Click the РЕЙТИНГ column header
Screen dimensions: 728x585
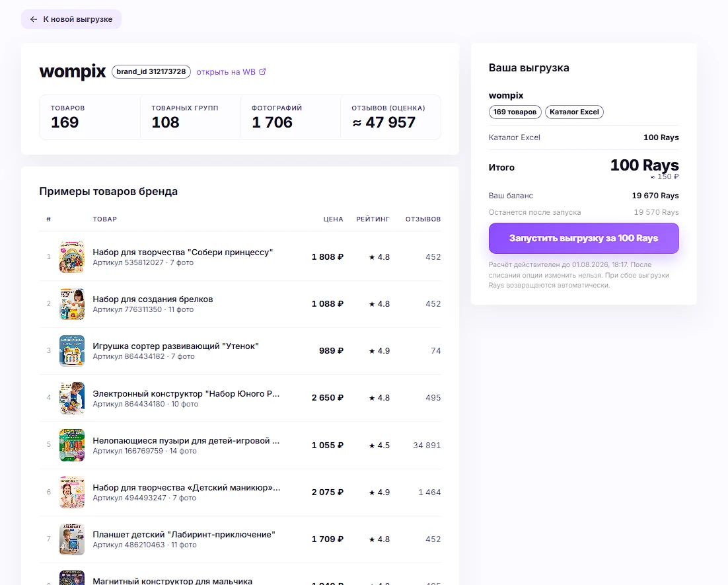coord(373,219)
